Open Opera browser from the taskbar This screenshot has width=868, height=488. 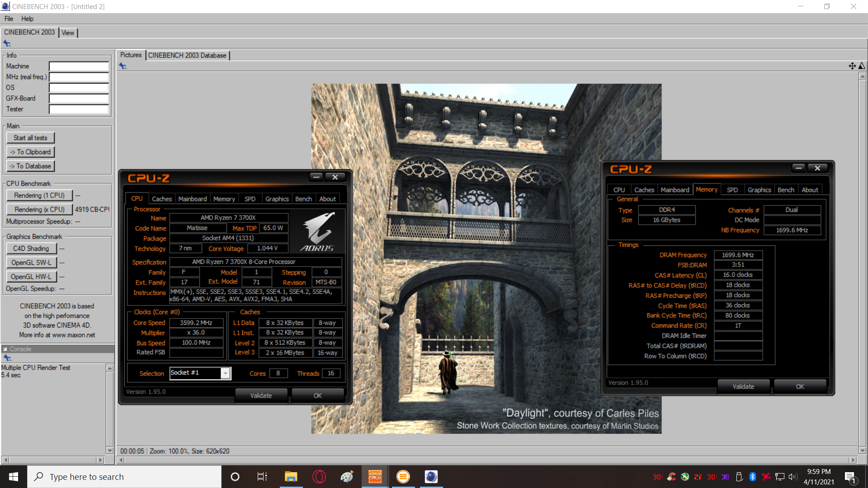click(319, 477)
